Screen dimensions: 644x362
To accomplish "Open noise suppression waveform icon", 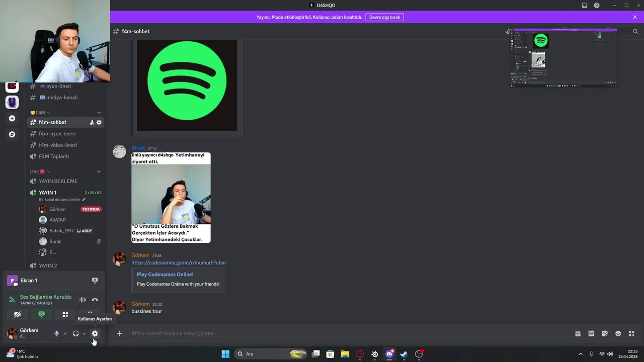I will [83, 300].
